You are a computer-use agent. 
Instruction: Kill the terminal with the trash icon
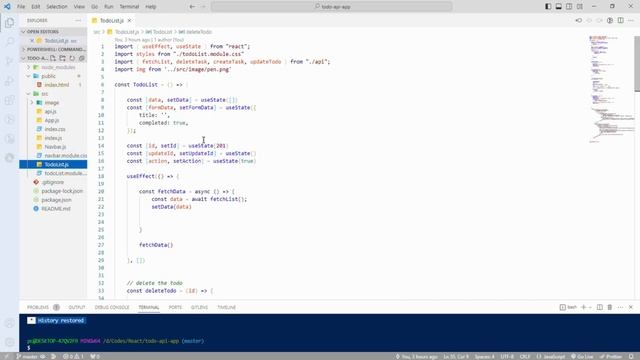pos(610,307)
